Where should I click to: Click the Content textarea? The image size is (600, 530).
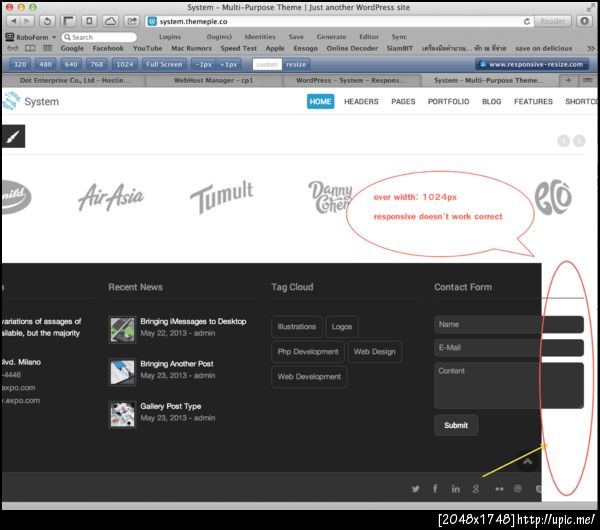click(509, 385)
